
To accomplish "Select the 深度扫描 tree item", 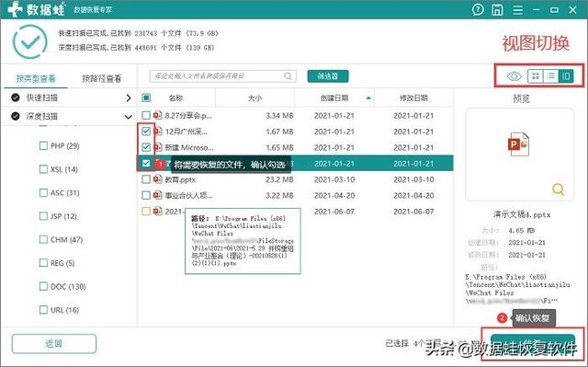I will (41, 116).
